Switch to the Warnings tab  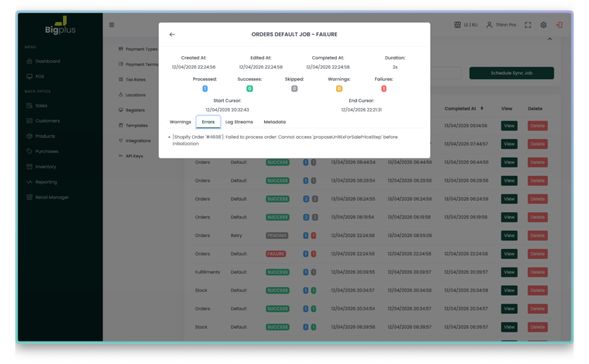pos(180,122)
